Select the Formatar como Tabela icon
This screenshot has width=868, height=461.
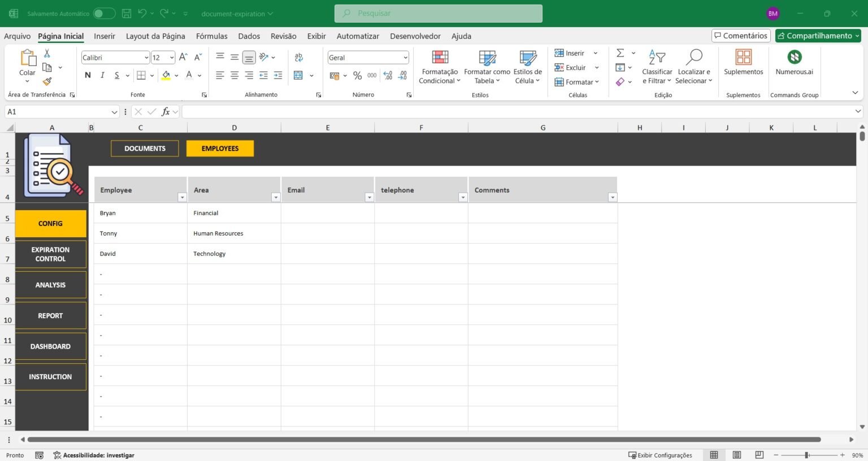click(x=486, y=66)
